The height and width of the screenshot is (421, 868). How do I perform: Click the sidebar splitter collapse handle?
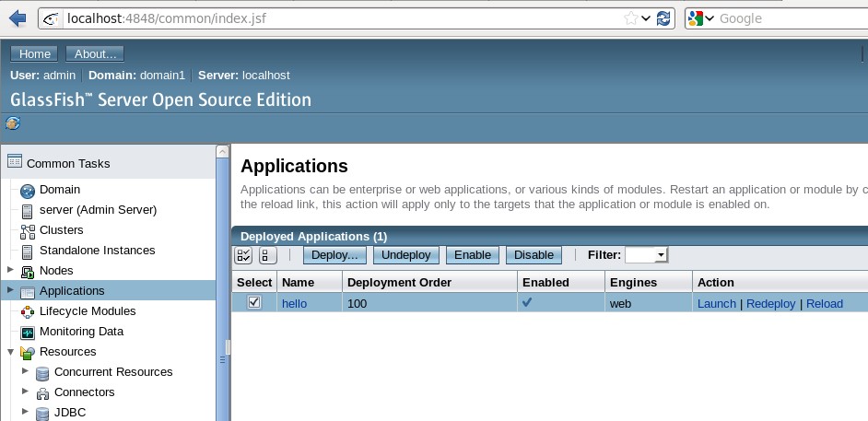coord(228,347)
